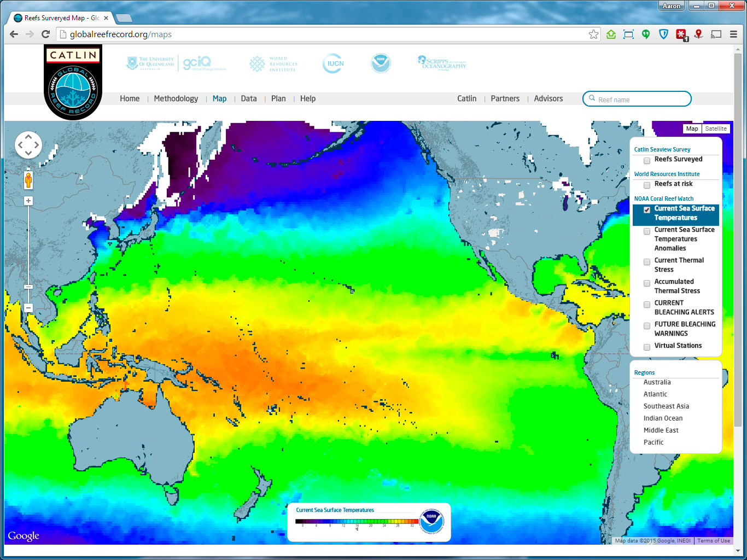The image size is (747, 560).
Task: Click the NOAA logo in the legend
Action: coord(431,522)
